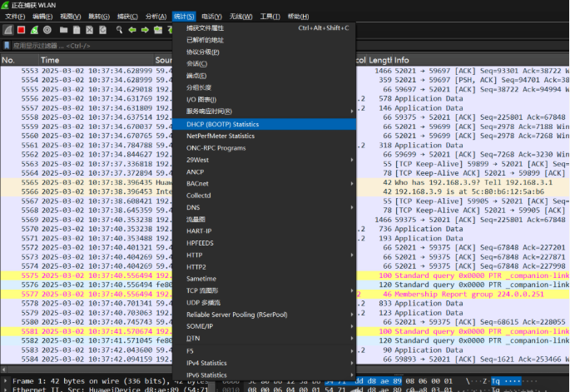Image resolution: width=570 pixels, height=392 pixels.
Task: Open the 分析(A) menu
Action: [x=156, y=17]
